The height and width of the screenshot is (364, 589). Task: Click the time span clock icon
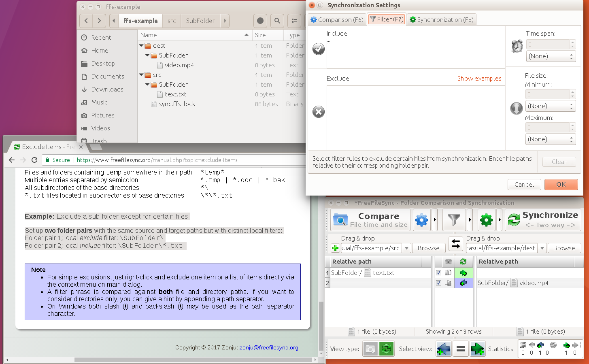[517, 46]
